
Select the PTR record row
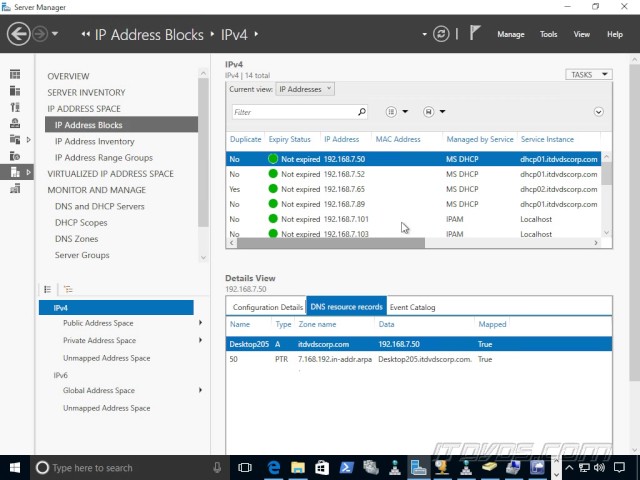[x=419, y=360]
